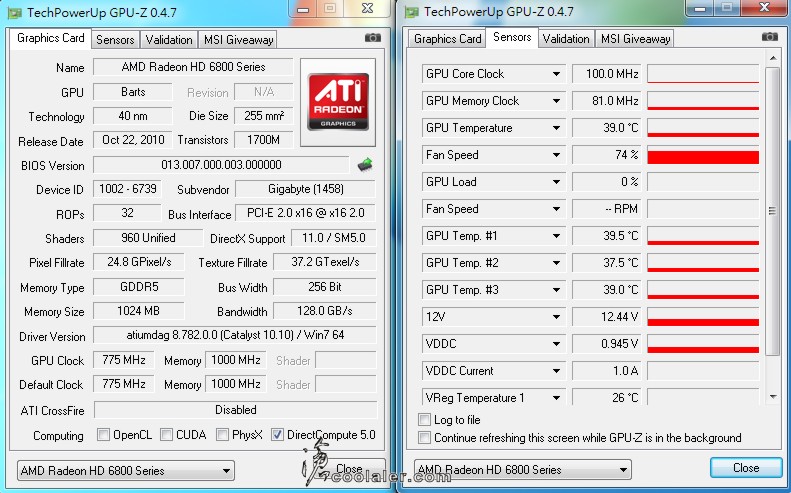Image resolution: width=791 pixels, height=493 pixels.
Task: Open Validation tab in right window
Action: click(566, 39)
